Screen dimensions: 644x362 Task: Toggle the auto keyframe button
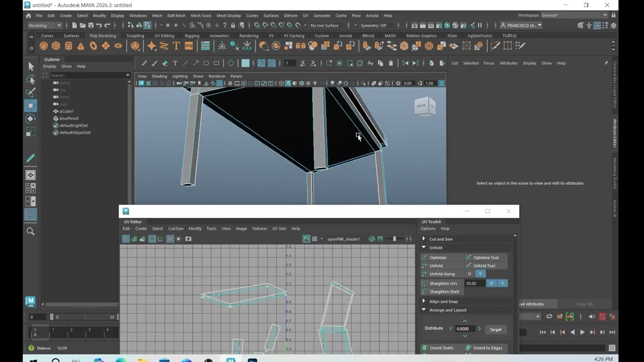click(602, 317)
